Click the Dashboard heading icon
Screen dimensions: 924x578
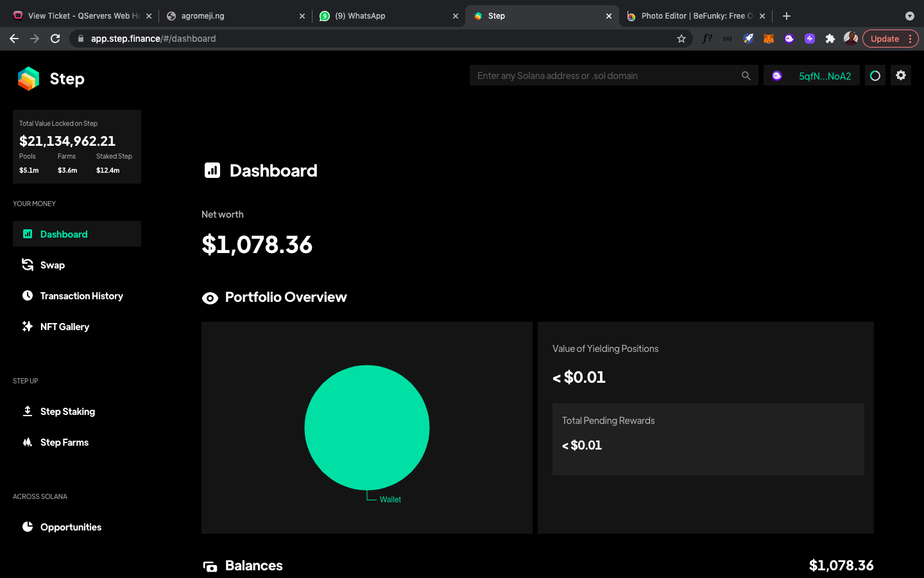[x=212, y=170]
